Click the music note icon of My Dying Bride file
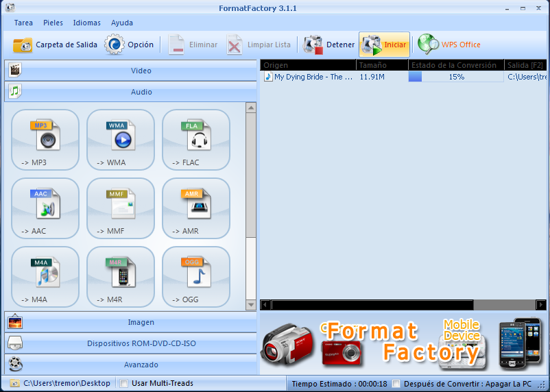The image size is (550, 392). point(268,77)
